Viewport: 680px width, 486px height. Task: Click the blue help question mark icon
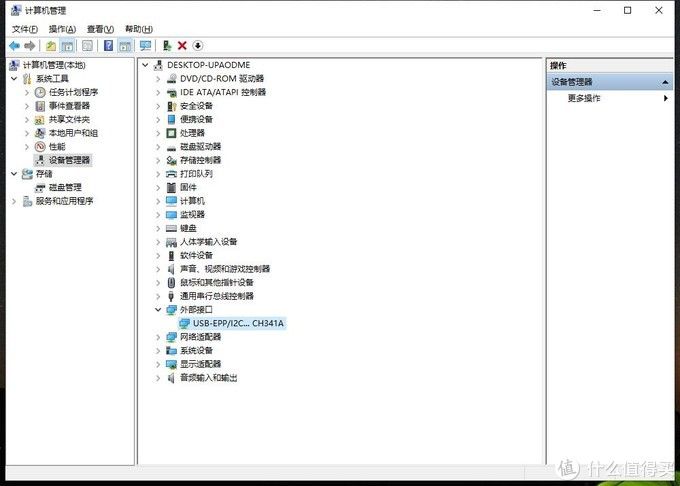coord(108,46)
